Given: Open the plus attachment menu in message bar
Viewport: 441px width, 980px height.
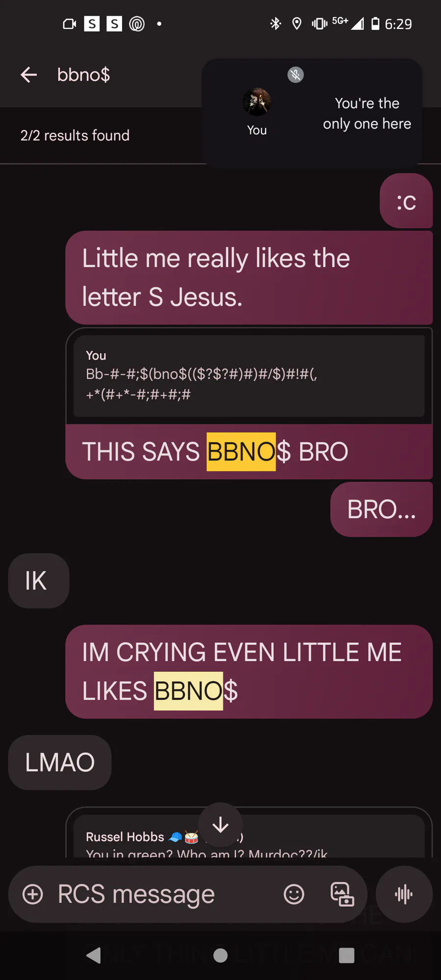Looking at the screenshot, I should (33, 894).
